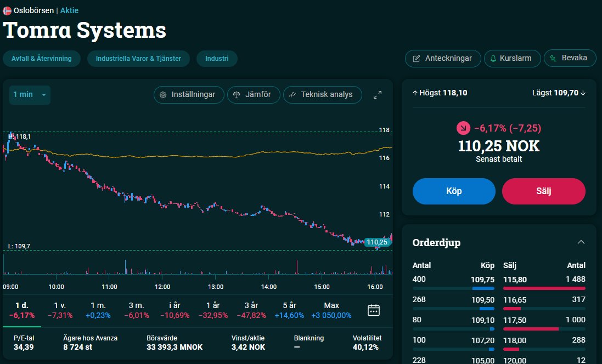The height and width of the screenshot is (364, 602).
Task: Click the blue Köp button
Action: [x=454, y=191]
